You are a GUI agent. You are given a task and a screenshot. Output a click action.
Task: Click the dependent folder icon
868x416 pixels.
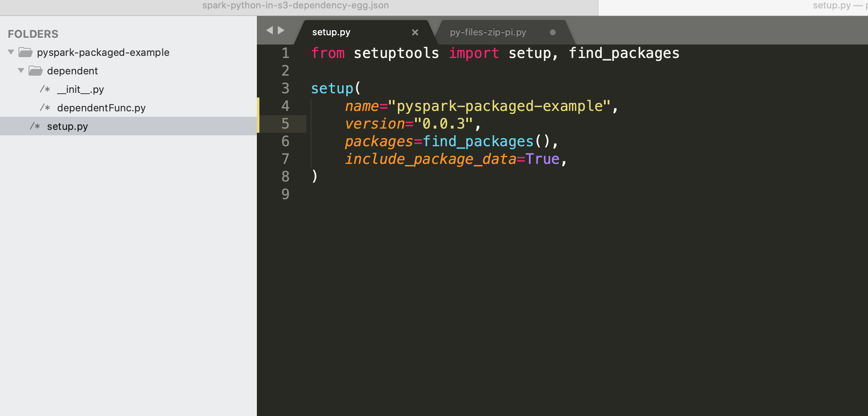point(36,71)
